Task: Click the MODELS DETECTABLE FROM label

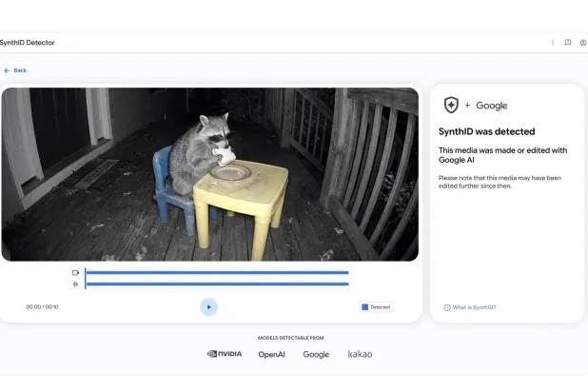Action: [290, 338]
